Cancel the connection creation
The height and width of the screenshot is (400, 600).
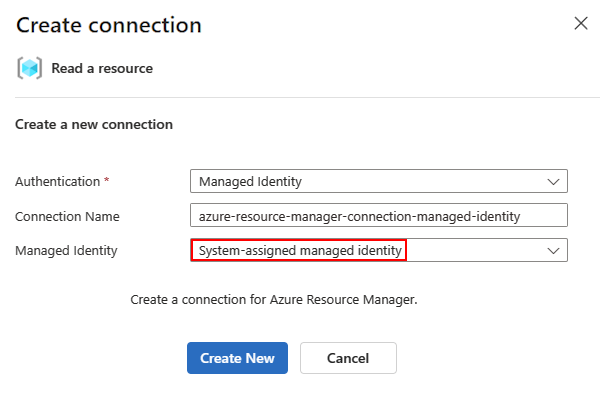tap(348, 358)
